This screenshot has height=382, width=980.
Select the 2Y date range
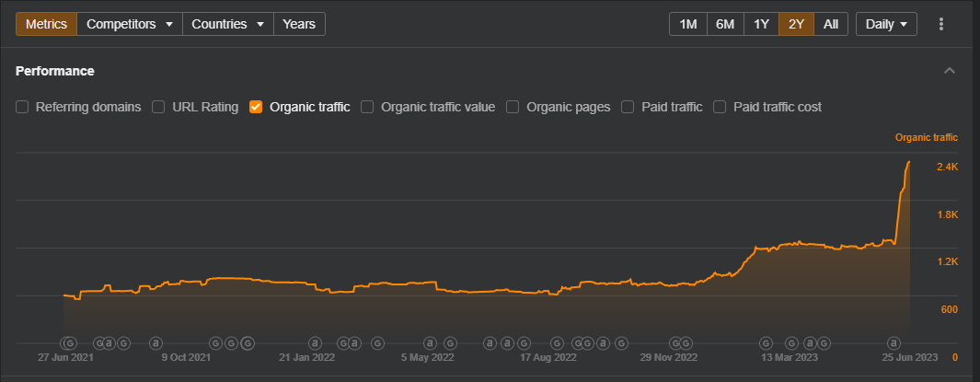click(x=796, y=24)
